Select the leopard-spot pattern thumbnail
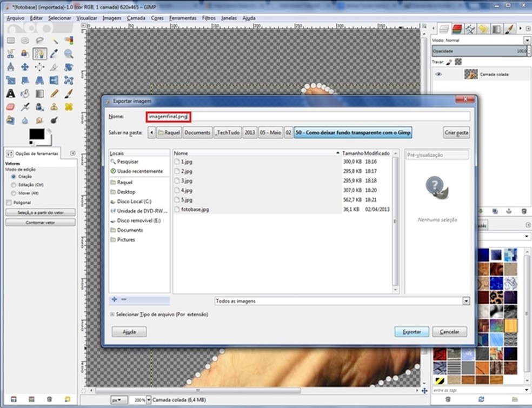The height and width of the screenshot is (408, 532). tap(496, 297)
